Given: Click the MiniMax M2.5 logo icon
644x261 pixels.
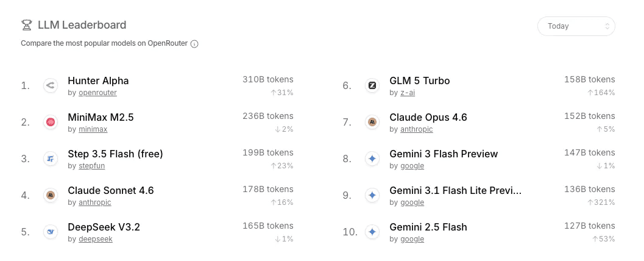Looking at the screenshot, I should point(51,123).
